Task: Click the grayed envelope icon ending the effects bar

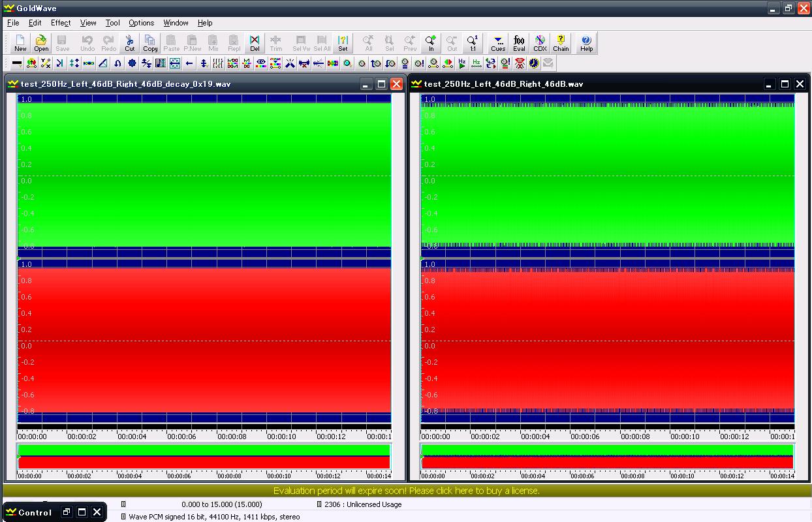Action: 548,63
